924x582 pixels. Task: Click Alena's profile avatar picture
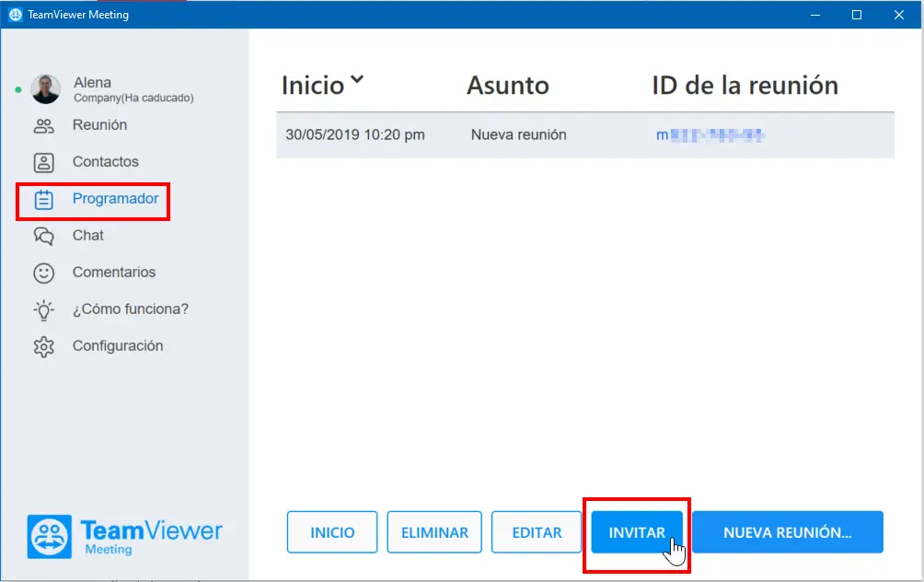(x=46, y=89)
